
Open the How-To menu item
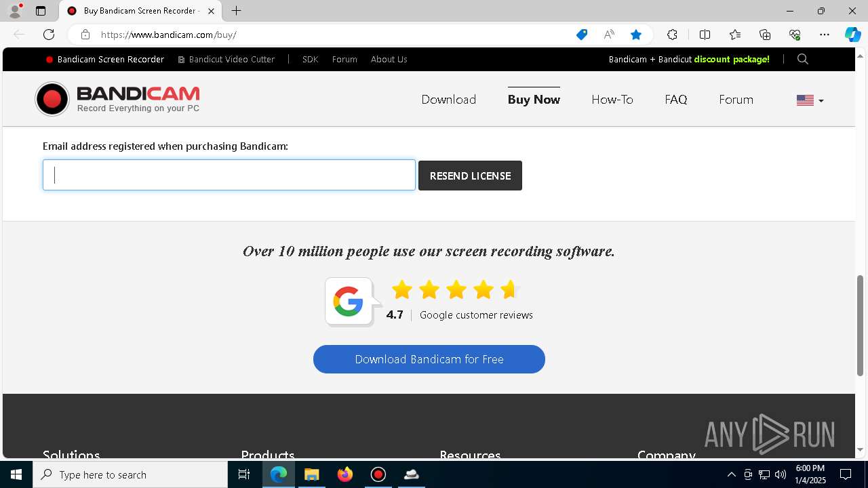(612, 100)
